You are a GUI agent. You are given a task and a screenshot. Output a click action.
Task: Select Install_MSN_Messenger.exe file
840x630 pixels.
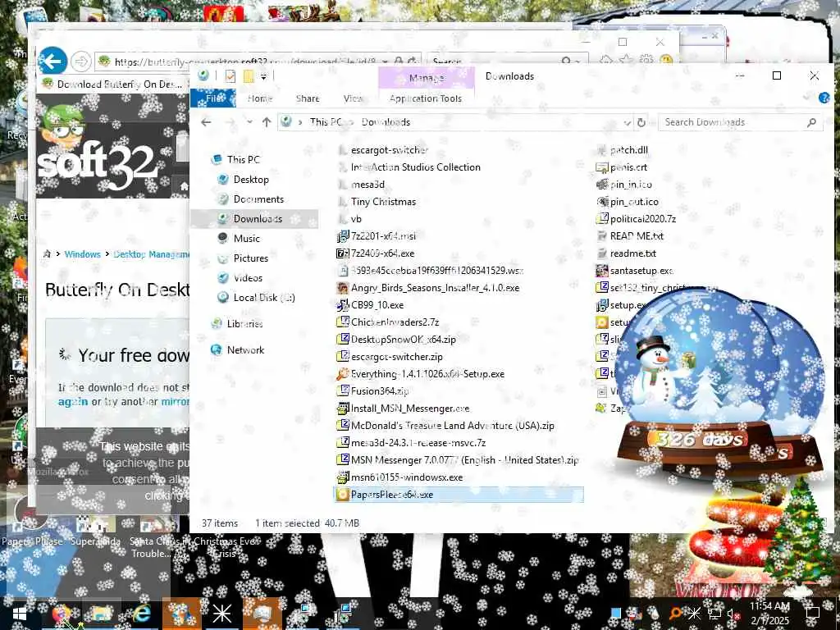[x=404, y=409]
